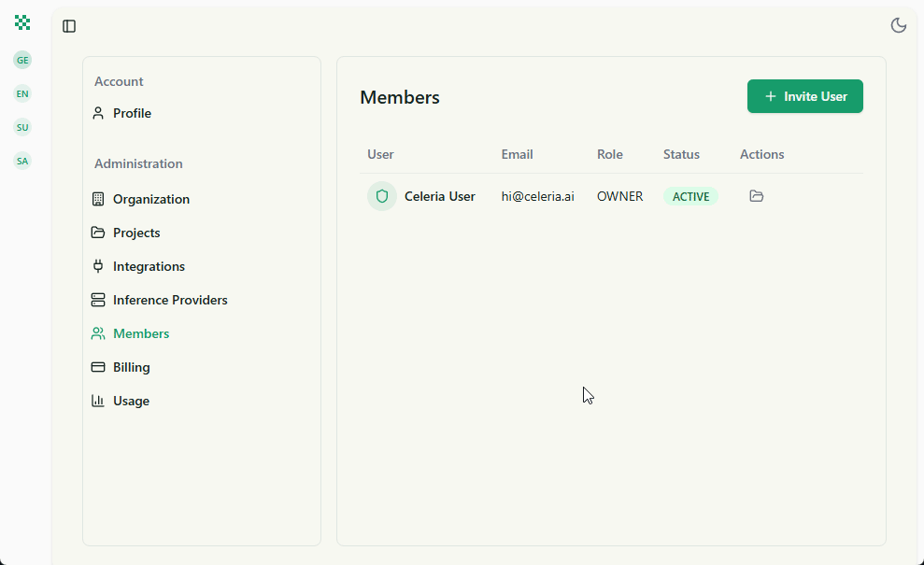Toggle the sidebar panel icon
The image size is (924, 565).
(x=69, y=26)
